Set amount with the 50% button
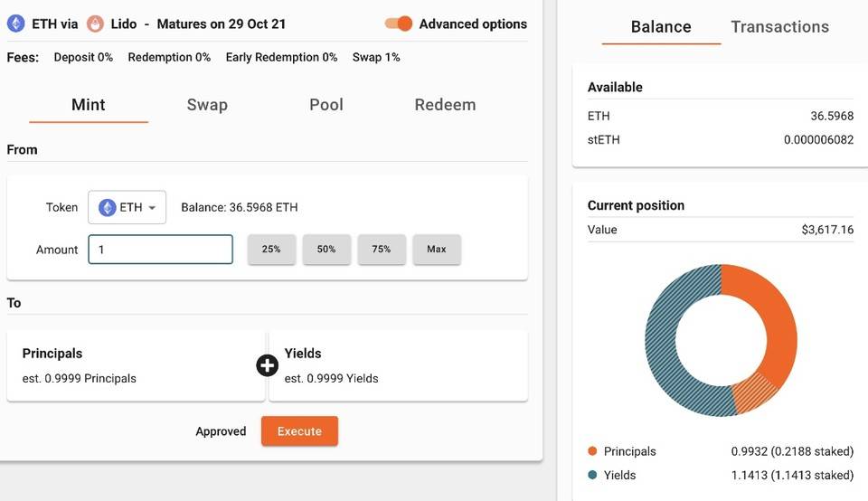 [326, 249]
